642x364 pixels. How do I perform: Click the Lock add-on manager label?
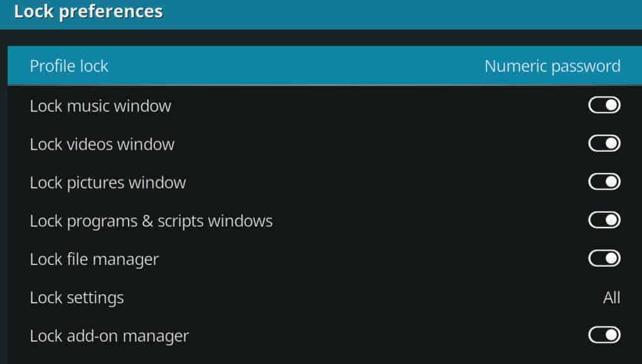pos(109,336)
